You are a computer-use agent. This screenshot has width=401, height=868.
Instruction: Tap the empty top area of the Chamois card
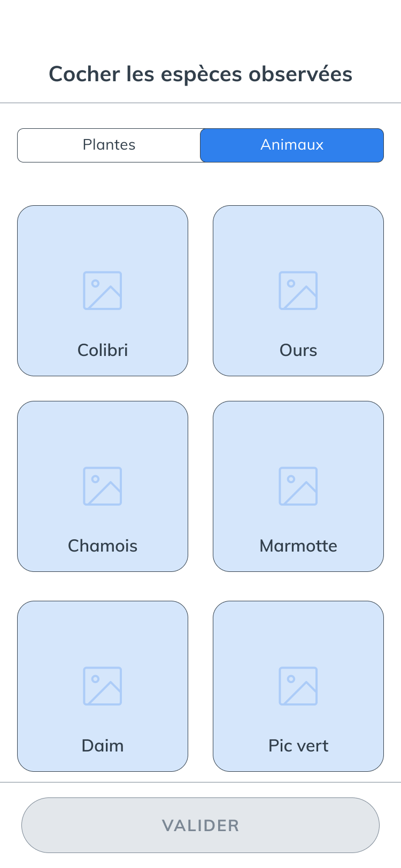103,431
